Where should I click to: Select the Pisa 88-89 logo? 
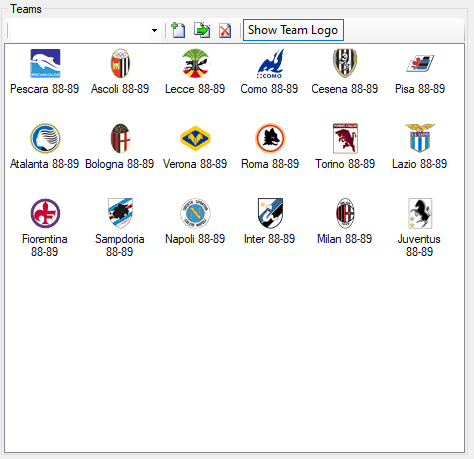click(420, 63)
